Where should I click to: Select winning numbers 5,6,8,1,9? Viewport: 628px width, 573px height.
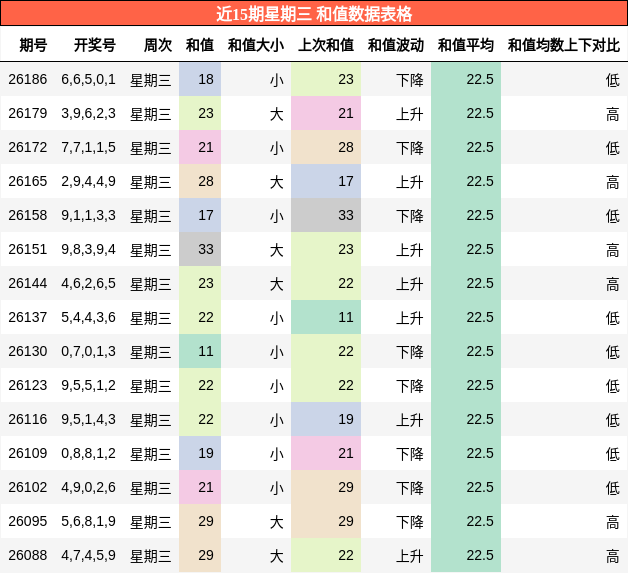click(x=89, y=521)
